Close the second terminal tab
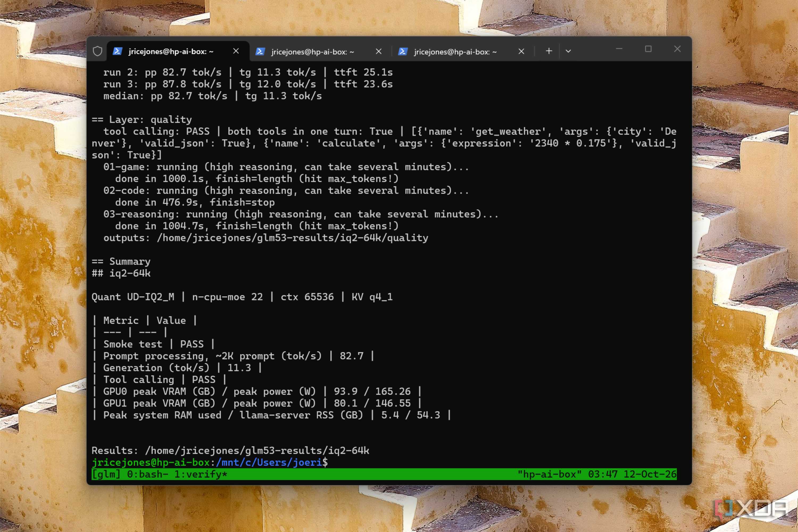Viewport: 798px width, 532px height. pos(379,52)
